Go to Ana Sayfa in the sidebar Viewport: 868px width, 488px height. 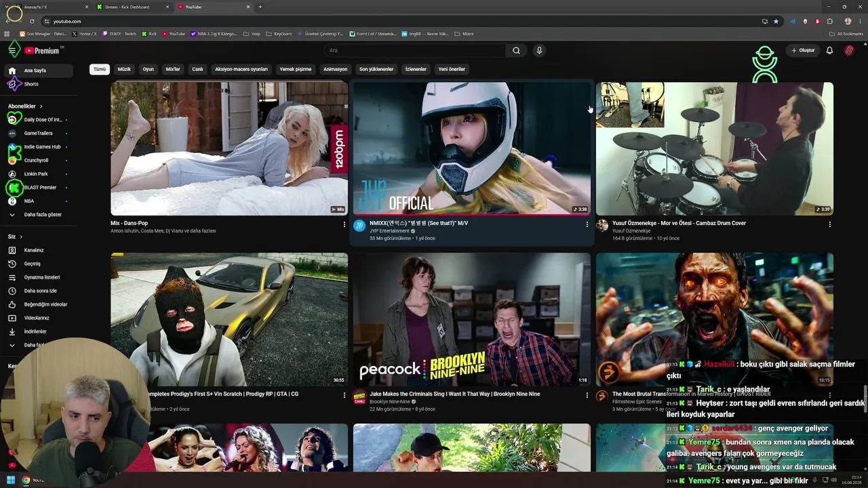tap(39, 70)
